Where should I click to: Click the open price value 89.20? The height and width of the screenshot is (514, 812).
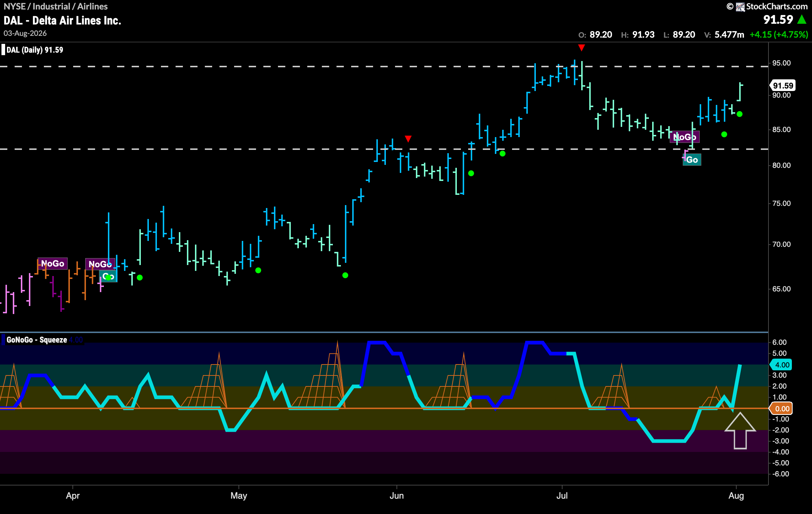pyautogui.click(x=601, y=35)
